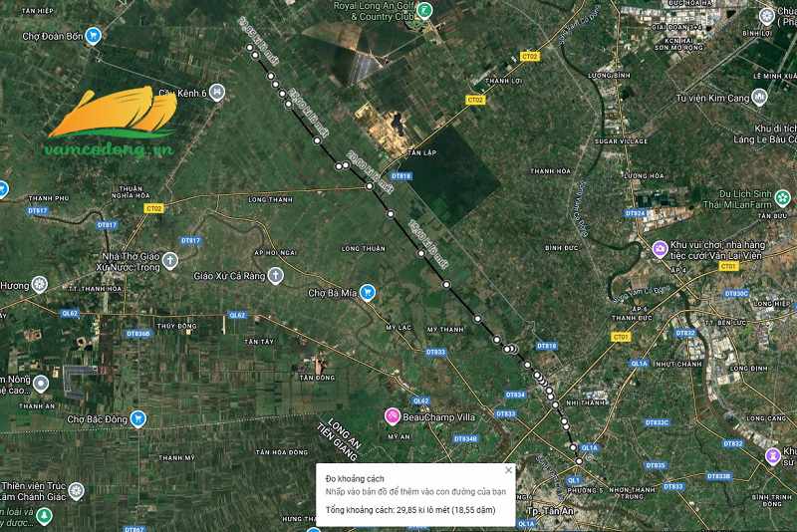Close the Đo khoảng cách popup

click(508, 470)
